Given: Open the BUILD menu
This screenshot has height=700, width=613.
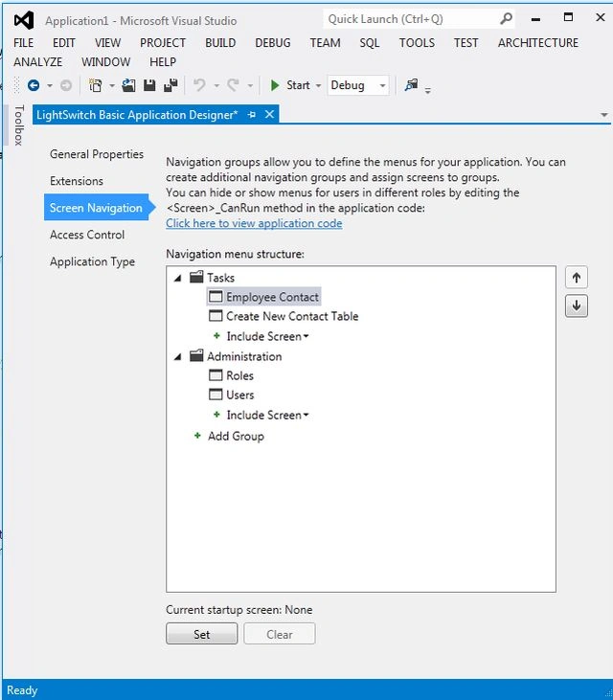Looking at the screenshot, I should point(220,43).
